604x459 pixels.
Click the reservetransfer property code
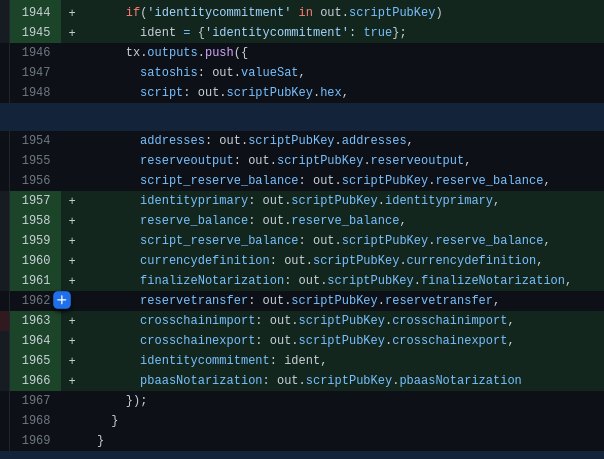[x=319, y=300]
